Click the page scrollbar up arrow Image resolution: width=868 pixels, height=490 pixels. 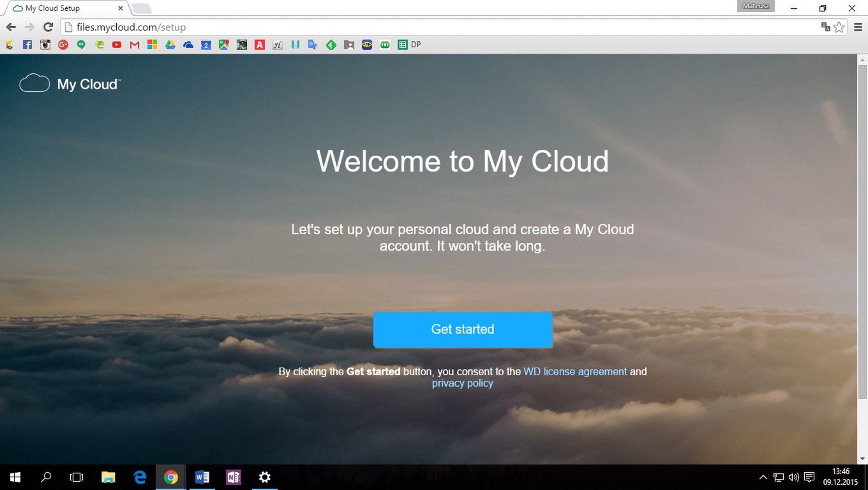click(x=862, y=59)
